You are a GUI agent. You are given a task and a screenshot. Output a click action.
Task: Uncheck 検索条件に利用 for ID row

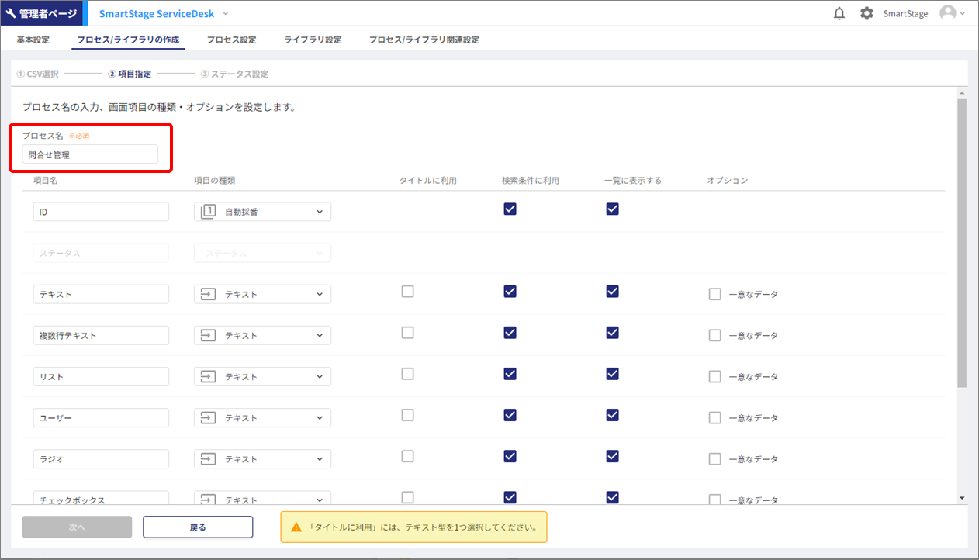[510, 209]
